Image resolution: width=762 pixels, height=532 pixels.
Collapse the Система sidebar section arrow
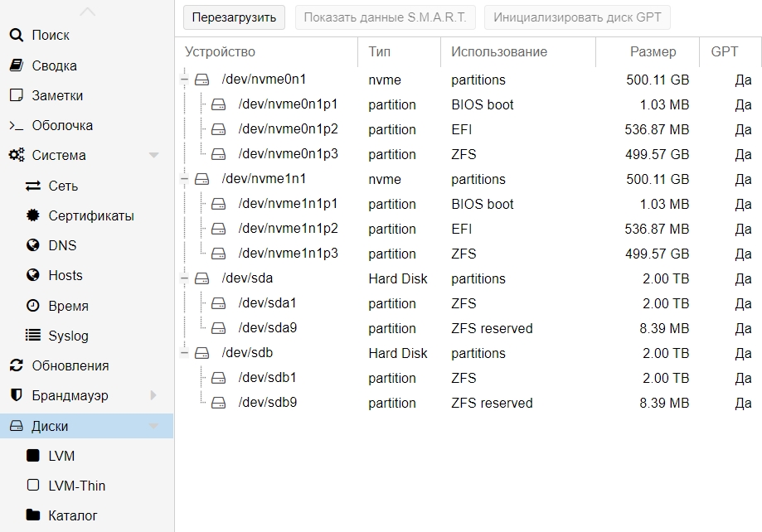(x=153, y=156)
